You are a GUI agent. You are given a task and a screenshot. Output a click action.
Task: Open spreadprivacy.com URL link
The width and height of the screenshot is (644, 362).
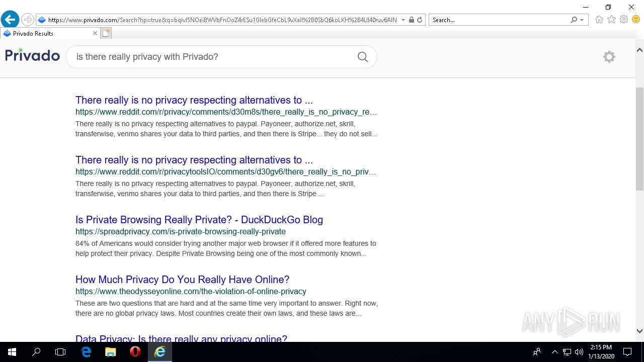click(x=181, y=232)
